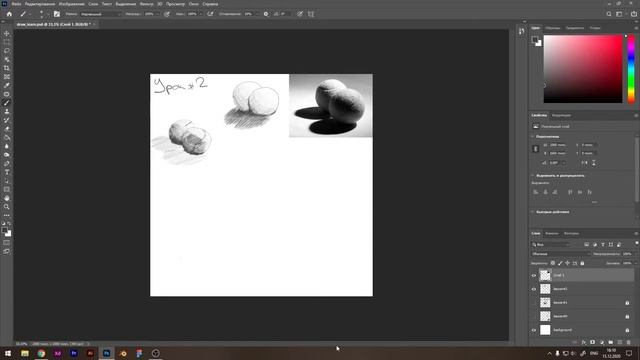Toggle layer filtering switch
Screen dimensions: 640x360
[x=637, y=244]
